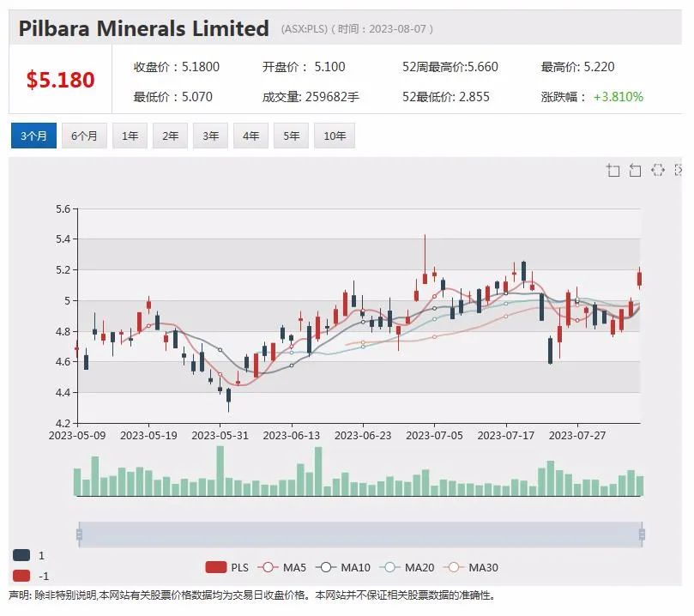Click the 开盘价: 5.100 value
The image size is (694, 616).
[304, 67]
